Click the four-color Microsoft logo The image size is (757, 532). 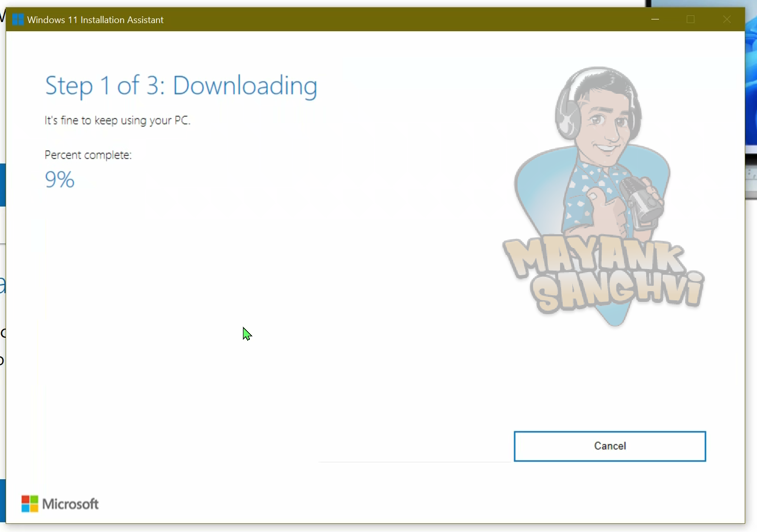(30, 504)
